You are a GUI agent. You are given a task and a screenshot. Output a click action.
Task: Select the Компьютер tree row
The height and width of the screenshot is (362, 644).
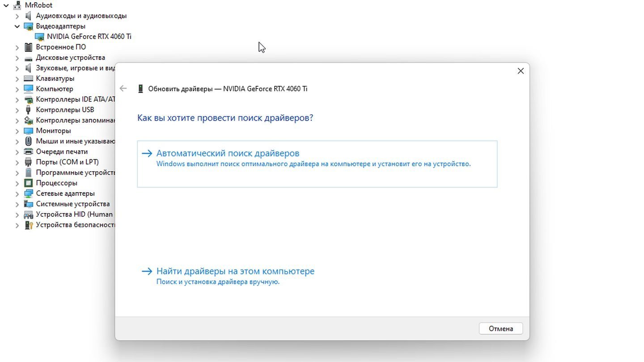point(54,89)
